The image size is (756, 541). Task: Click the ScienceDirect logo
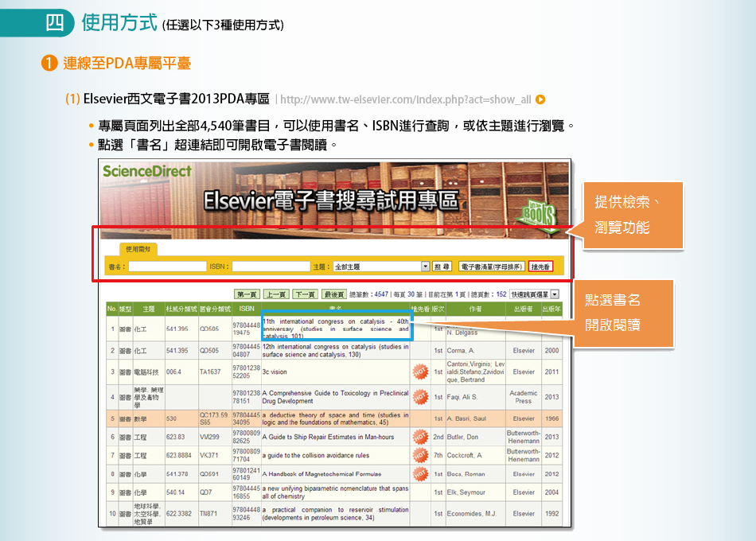[x=147, y=171]
